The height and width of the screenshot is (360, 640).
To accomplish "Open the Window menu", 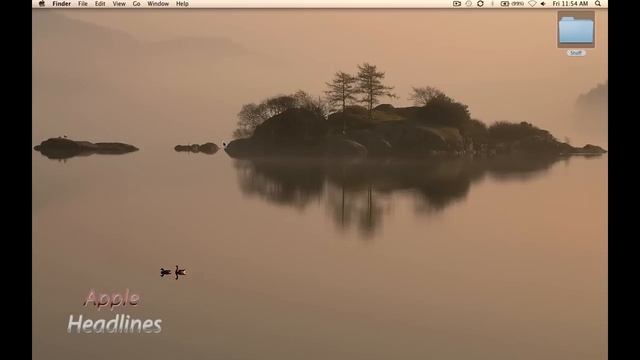I will coord(158,4).
